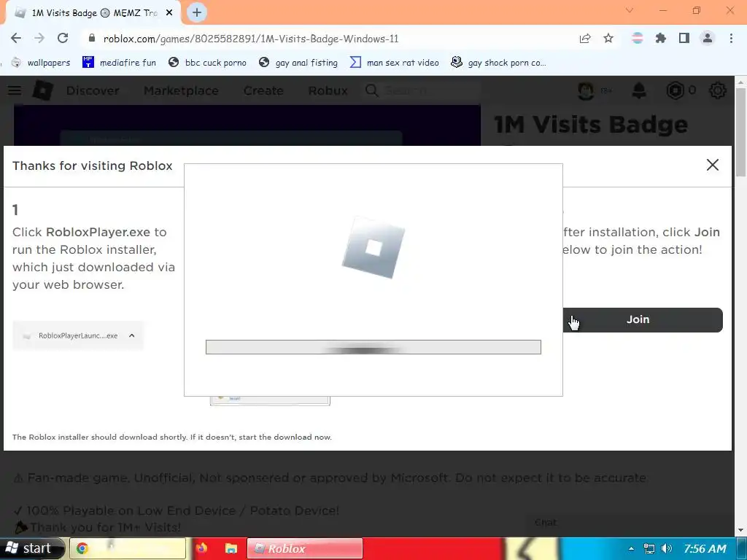Click the Roblox logo home icon

(x=43, y=90)
